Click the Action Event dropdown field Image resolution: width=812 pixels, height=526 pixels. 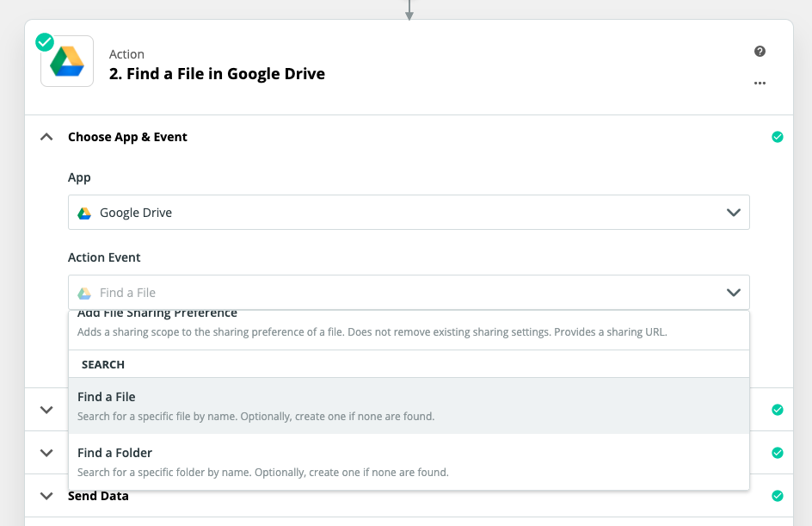[409, 293]
